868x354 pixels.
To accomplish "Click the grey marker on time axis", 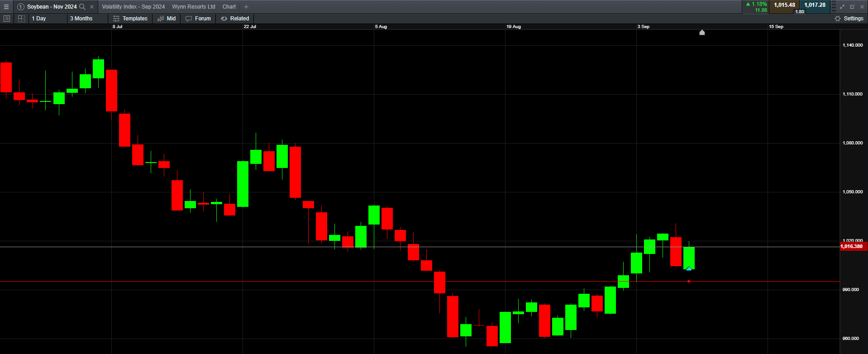I will tap(702, 33).
